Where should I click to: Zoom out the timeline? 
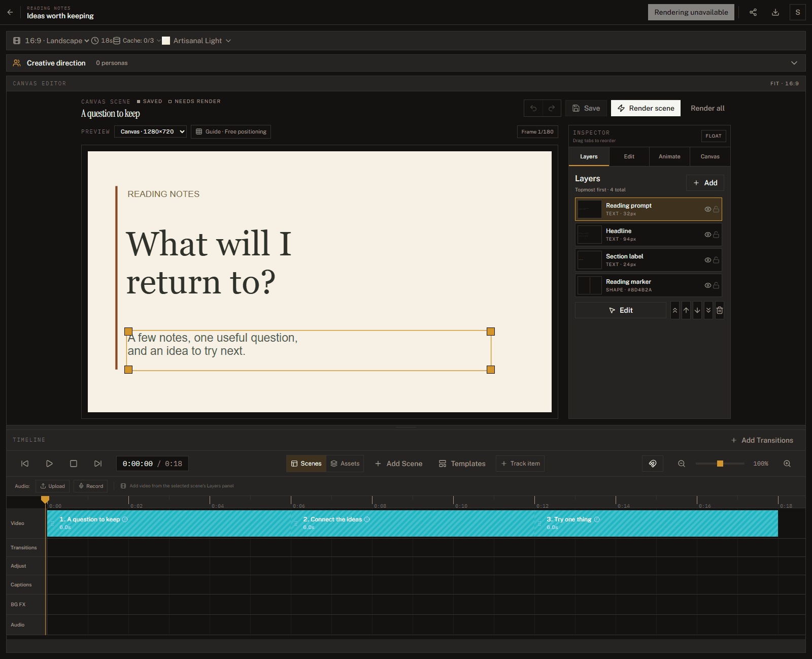pyautogui.click(x=682, y=464)
